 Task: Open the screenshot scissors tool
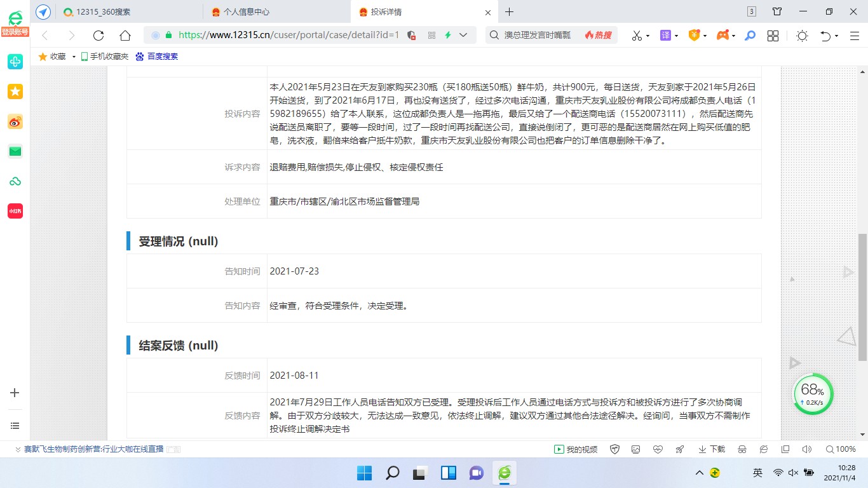pos(637,36)
